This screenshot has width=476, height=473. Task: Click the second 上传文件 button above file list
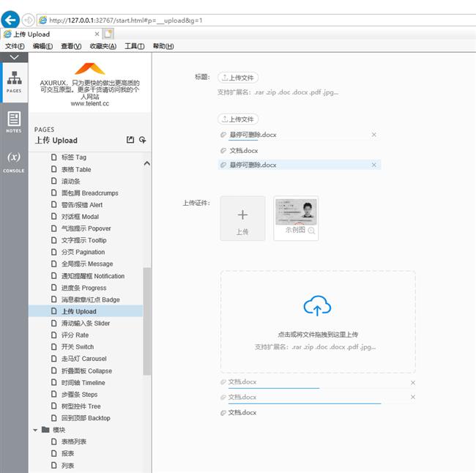point(238,119)
